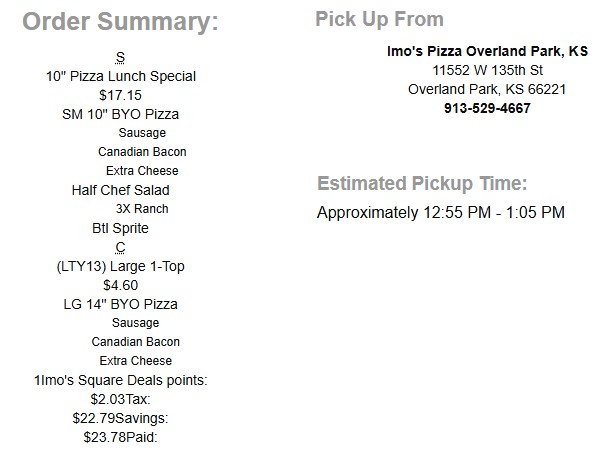
Task: Click the Half Chef Salad item
Action: 120,190
